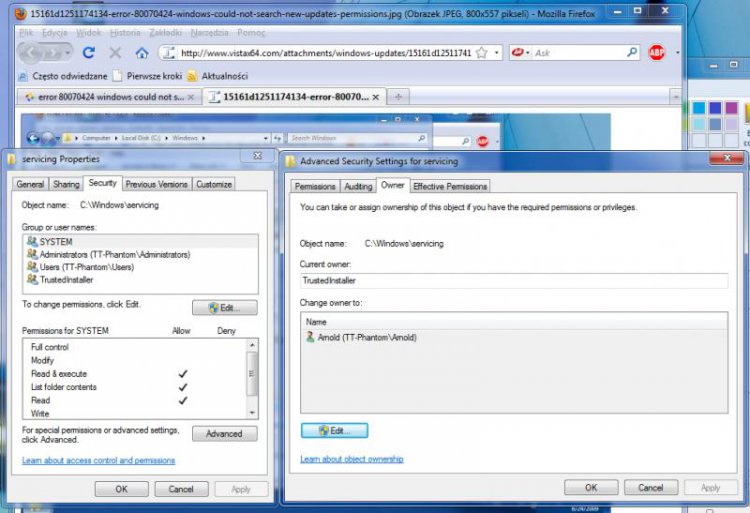Click the Ask search input field
Viewport: 750px width, 513px height.
pos(579,53)
